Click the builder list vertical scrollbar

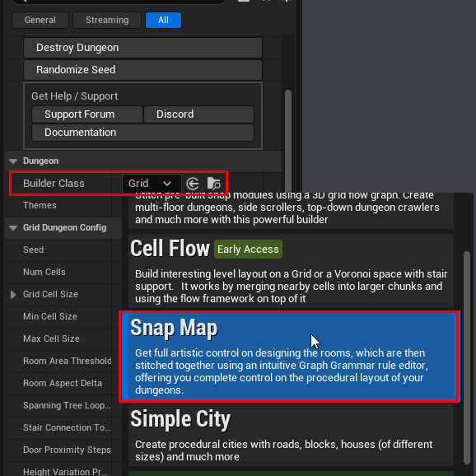click(x=467, y=357)
